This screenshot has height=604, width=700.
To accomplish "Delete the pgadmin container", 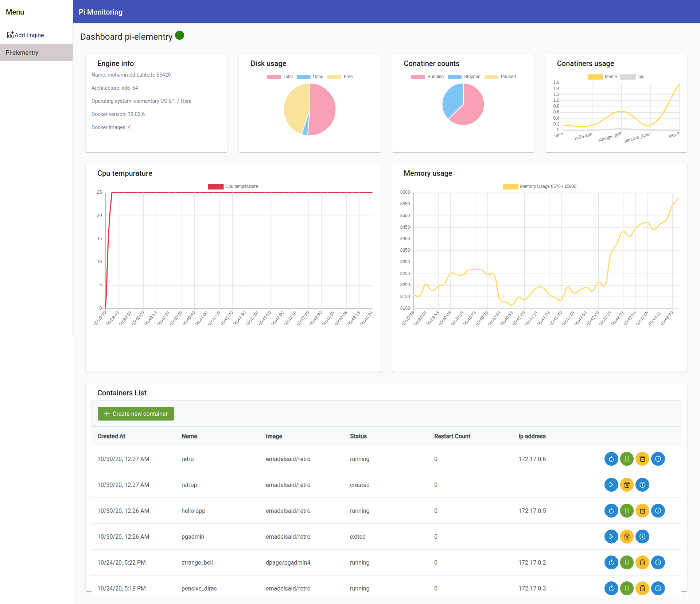I will click(x=627, y=537).
